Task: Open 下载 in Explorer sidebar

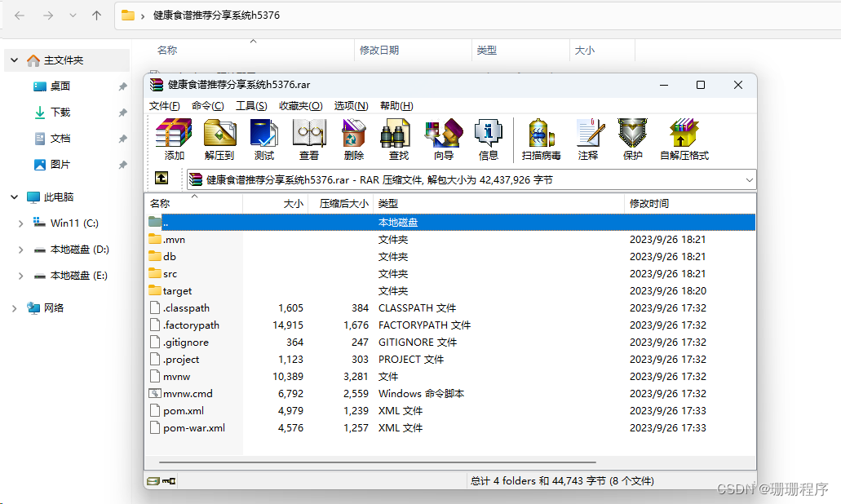Action: coord(60,112)
